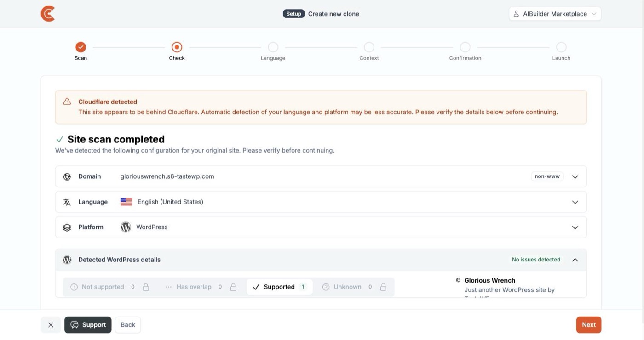Expand the Domain row chevron
This screenshot has height=340, width=644.
click(x=575, y=176)
